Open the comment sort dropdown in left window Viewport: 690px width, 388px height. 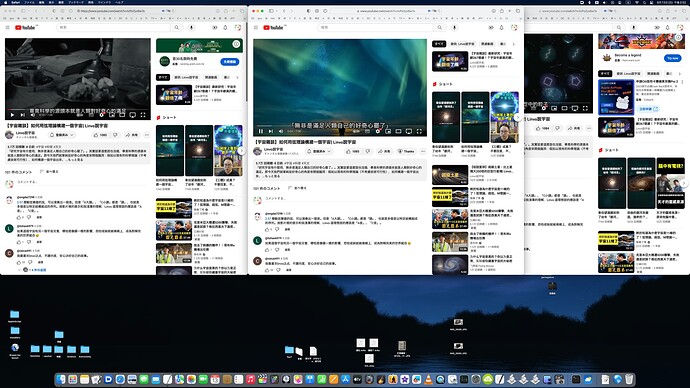[x=49, y=172]
